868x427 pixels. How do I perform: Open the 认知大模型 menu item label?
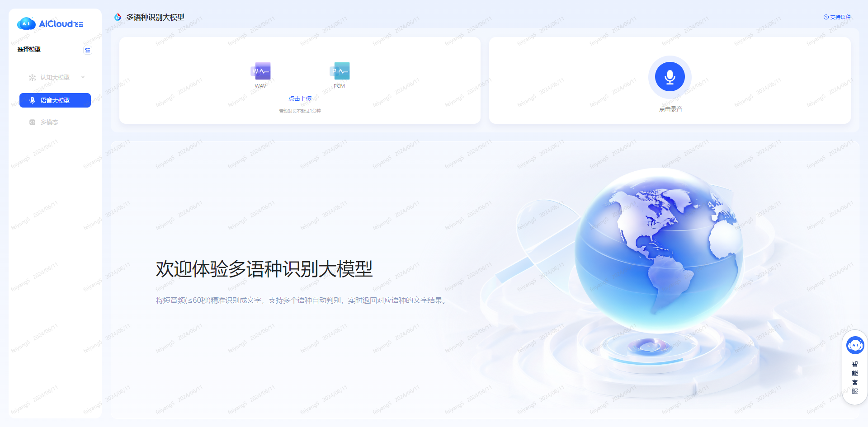coord(55,78)
